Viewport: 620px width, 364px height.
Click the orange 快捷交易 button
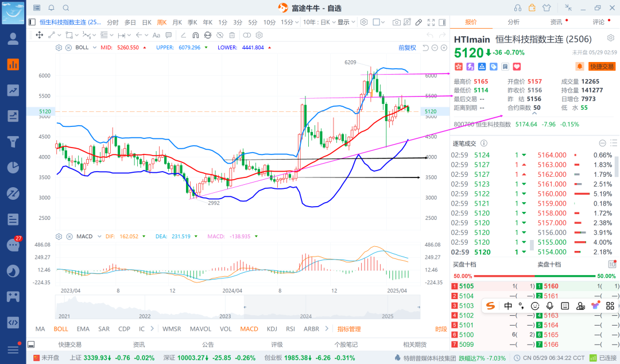602,67
